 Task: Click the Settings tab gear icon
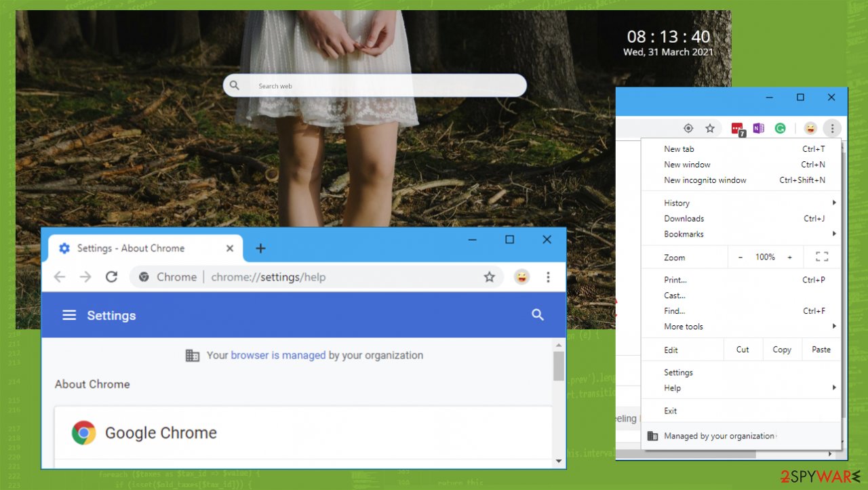64,248
